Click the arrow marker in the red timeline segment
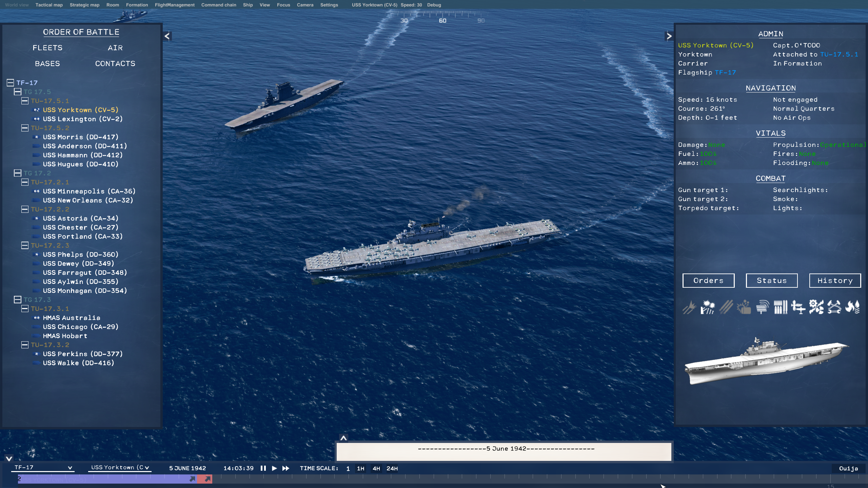 (x=208, y=479)
